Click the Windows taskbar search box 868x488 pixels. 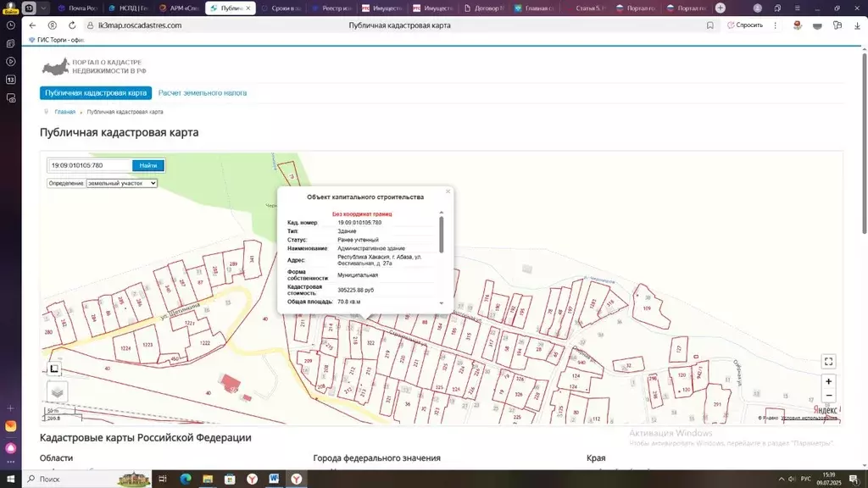point(68,479)
